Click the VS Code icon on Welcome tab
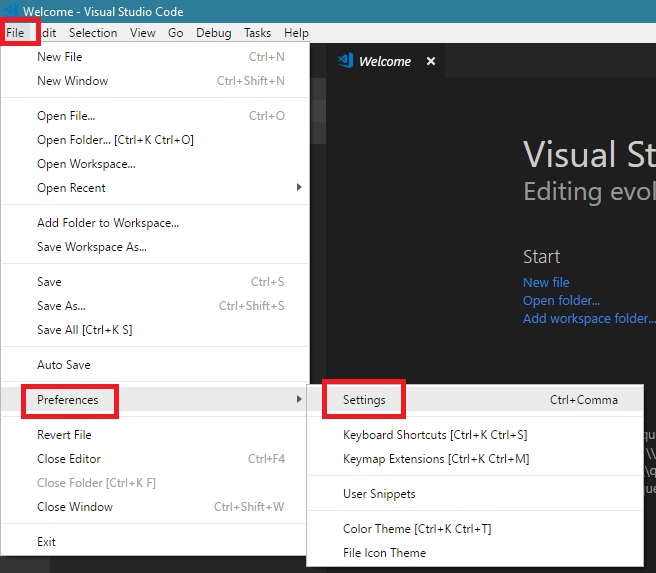The image size is (656, 573). [x=345, y=61]
